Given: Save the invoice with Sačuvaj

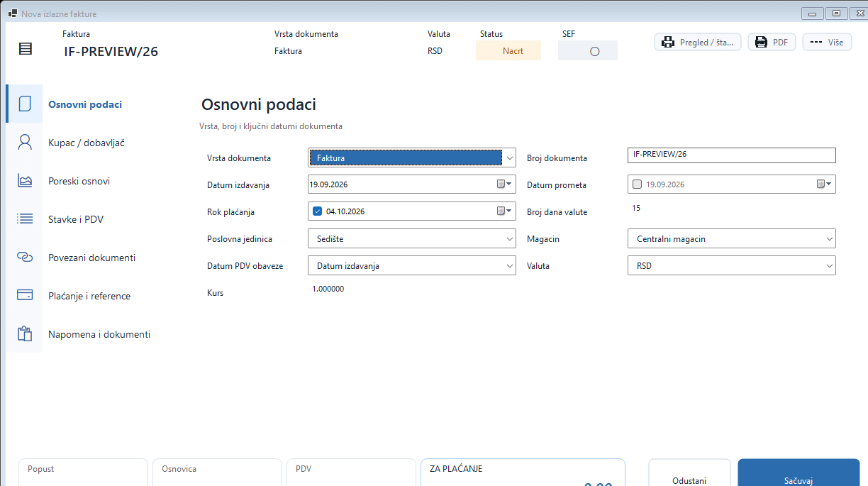Looking at the screenshot, I should pos(799,473).
